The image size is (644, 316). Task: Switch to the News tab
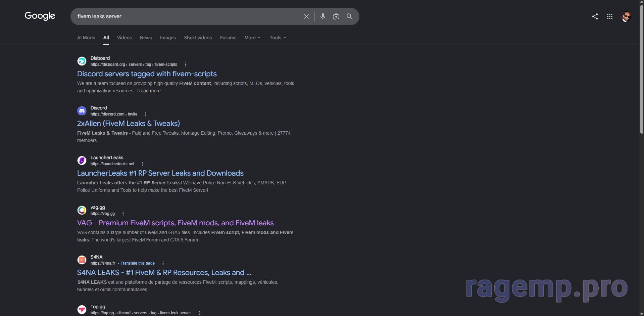[146, 38]
